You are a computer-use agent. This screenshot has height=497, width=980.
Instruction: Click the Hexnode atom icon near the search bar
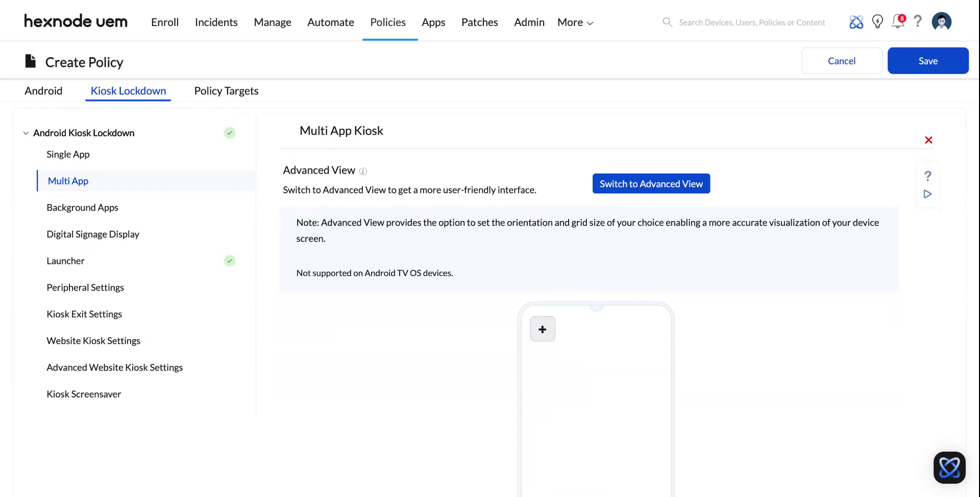pyautogui.click(x=856, y=22)
